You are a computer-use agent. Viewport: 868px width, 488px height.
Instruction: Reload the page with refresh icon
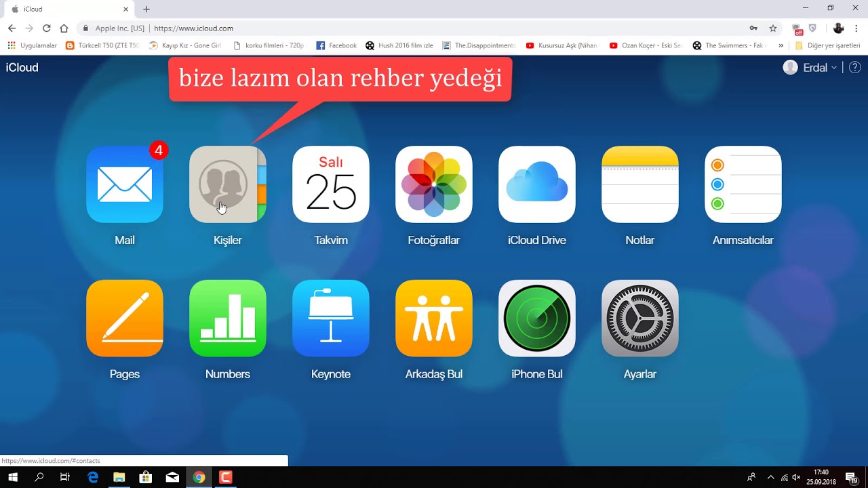point(47,28)
